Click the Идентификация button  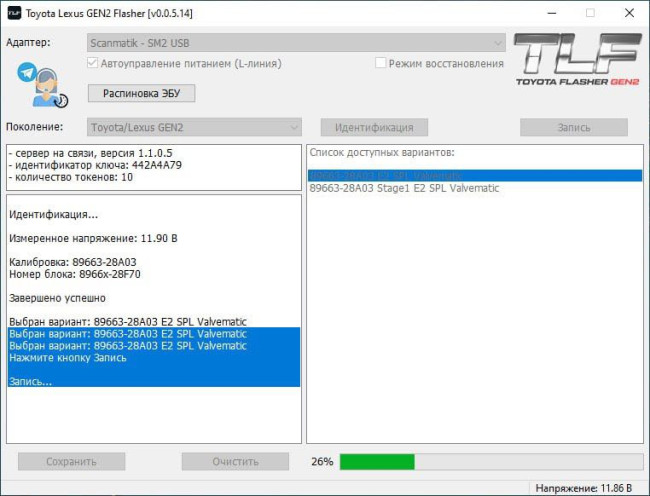[x=374, y=127]
